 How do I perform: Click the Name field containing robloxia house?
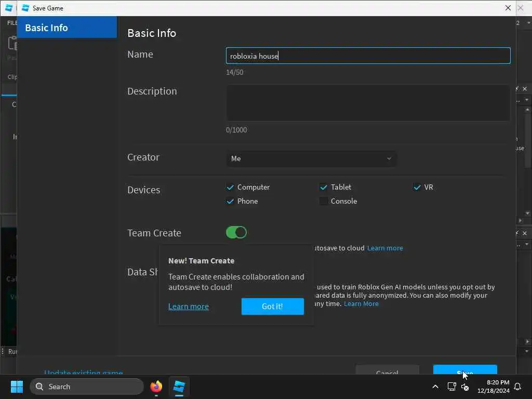[x=368, y=56]
